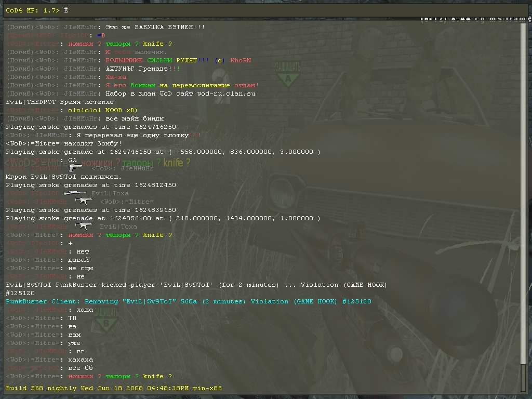Image resolution: width=532 pixels, height=399 pixels.
Task: Click the submachine gun icon before <WoD>:=Mitre= in the kill feed
Action: (84, 201)
